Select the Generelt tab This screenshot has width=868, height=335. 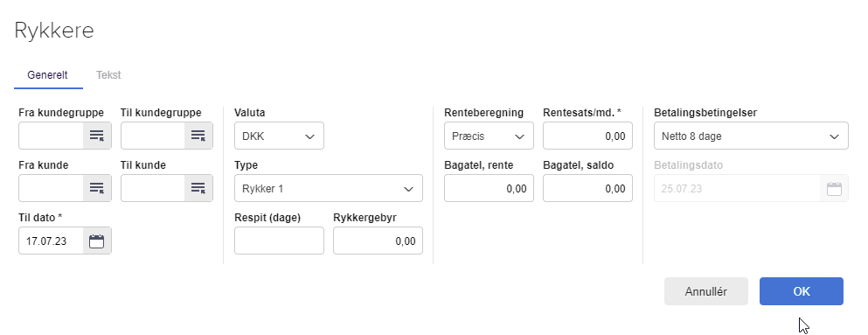pyautogui.click(x=47, y=75)
